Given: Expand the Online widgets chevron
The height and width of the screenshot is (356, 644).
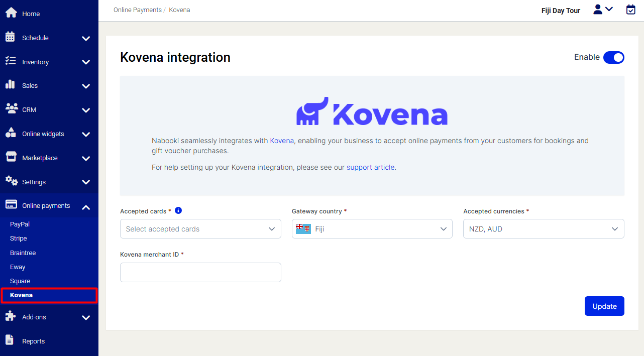Looking at the screenshot, I should pyautogui.click(x=86, y=134).
